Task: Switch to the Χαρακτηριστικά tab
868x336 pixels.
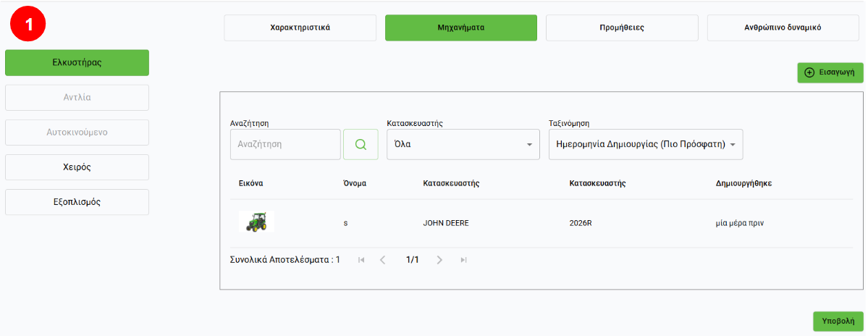Action: (300, 28)
